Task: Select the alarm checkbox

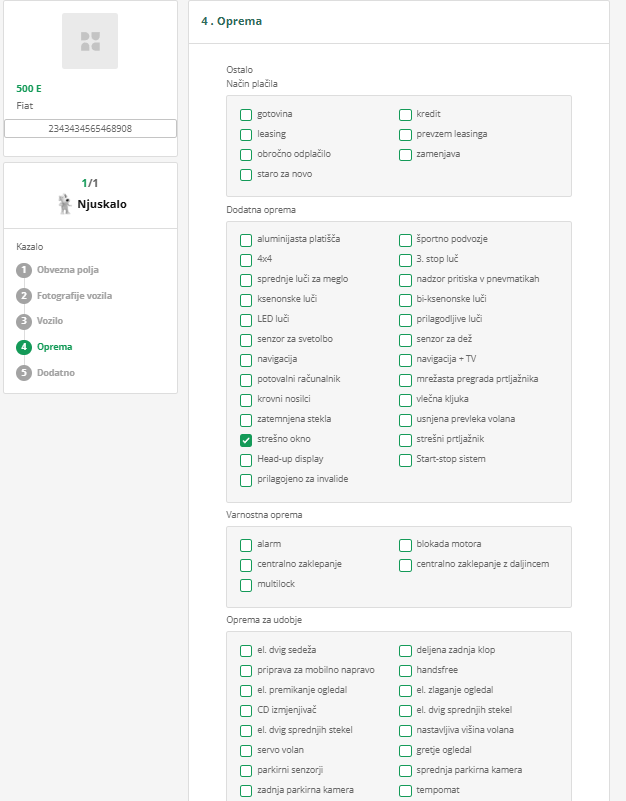Action: [246, 545]
